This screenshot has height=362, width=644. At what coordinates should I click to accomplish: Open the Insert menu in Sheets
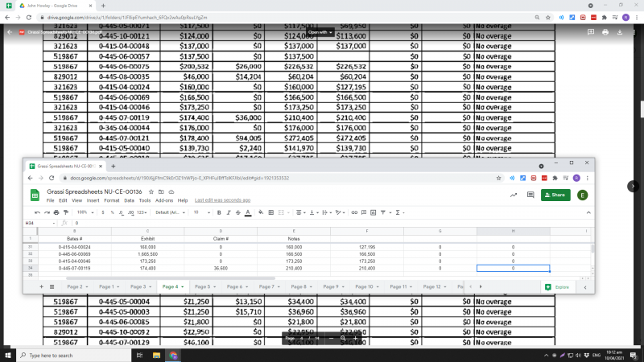(x=93, y=200)
